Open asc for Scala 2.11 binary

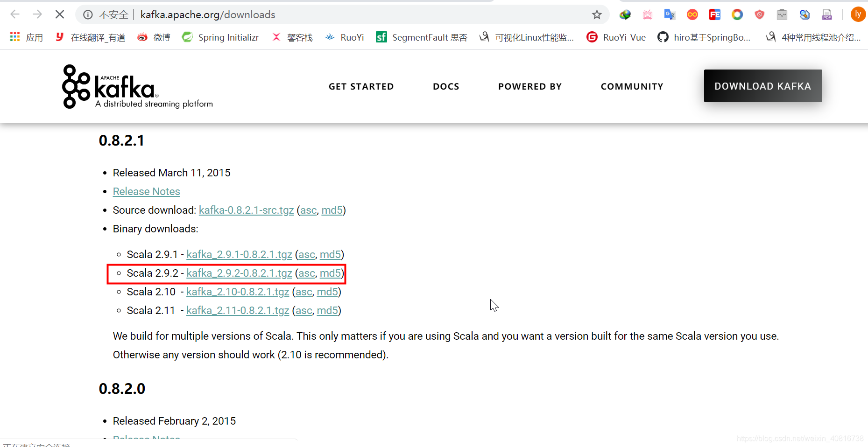click(304, 310)
